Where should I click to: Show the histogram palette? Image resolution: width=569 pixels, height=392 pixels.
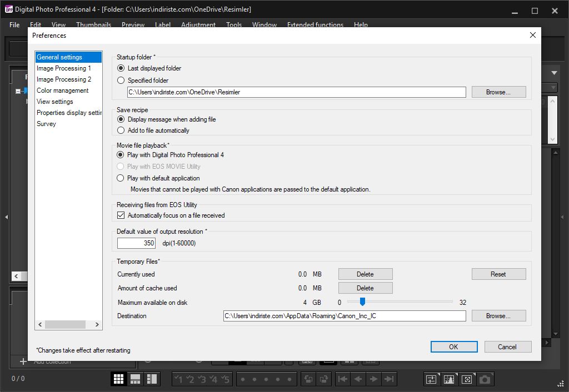click(x=449, y=379)
